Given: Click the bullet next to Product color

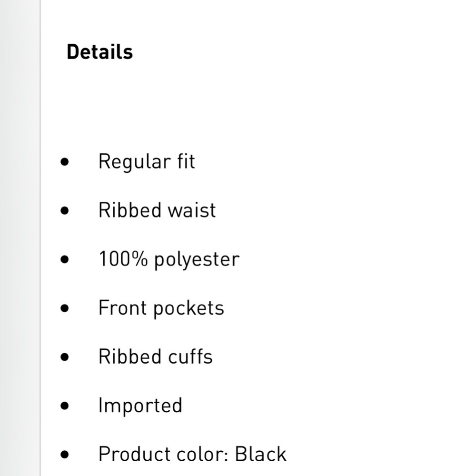Looking at the screenshot, I should (64, 455).
